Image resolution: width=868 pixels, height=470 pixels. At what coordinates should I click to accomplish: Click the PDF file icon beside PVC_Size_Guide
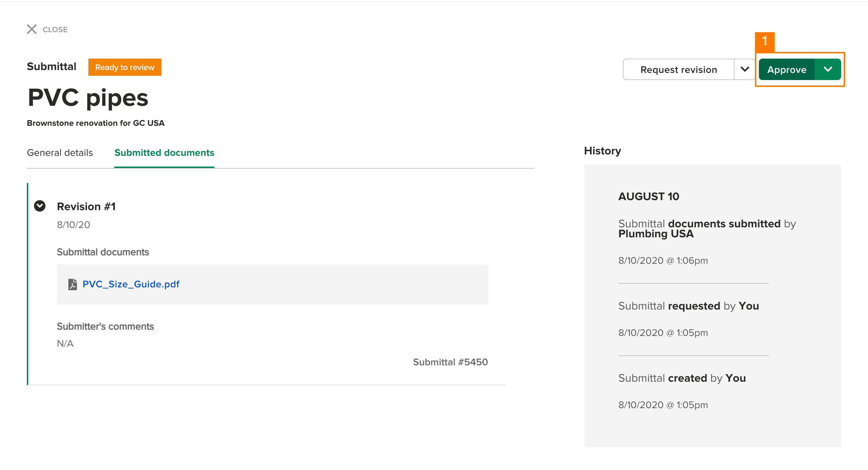(x=73, y=285)
